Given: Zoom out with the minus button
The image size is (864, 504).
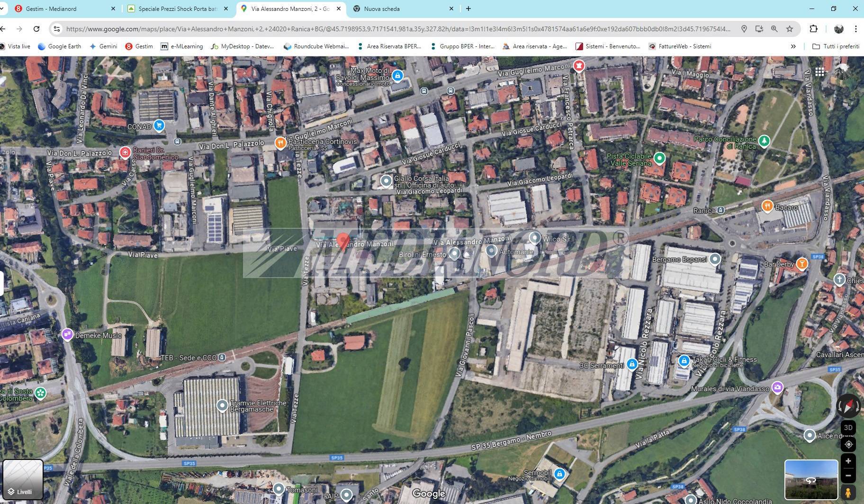Looking at the screenshot, I should point(848,476).
